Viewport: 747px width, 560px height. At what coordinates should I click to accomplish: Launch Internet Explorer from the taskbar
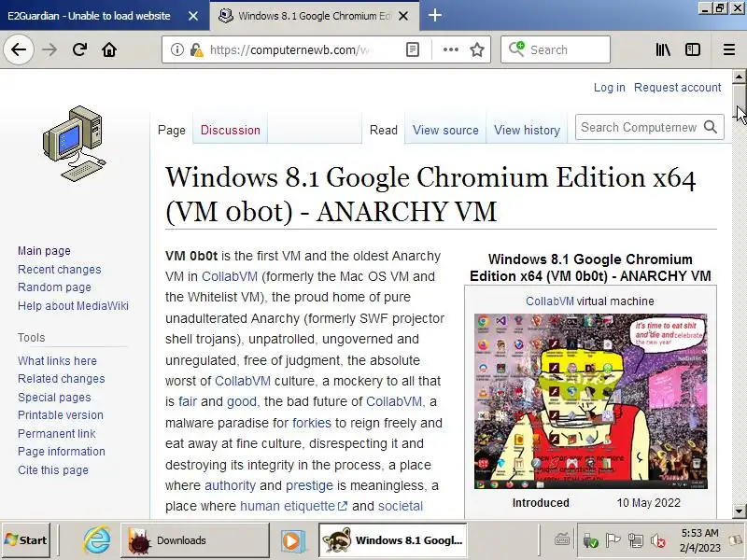pyautogui.click(x=97, y=540)
